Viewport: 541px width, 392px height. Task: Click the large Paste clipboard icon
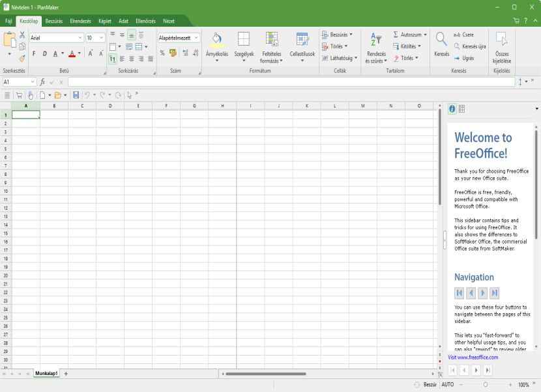pyautogui.click(x=10, y=40)
